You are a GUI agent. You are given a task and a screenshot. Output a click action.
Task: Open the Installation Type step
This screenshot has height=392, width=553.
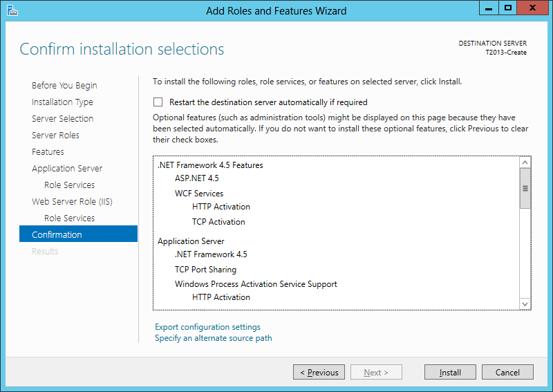[x=62, y=102]
